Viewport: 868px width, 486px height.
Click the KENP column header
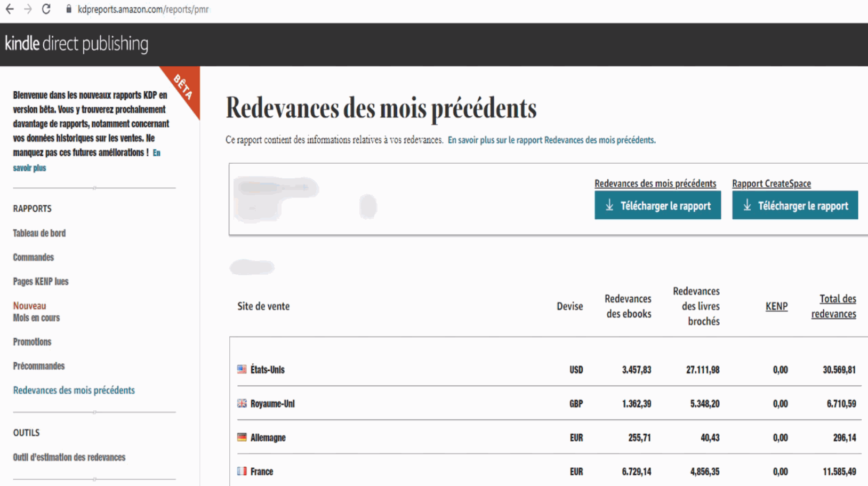[x=776, y=306]
